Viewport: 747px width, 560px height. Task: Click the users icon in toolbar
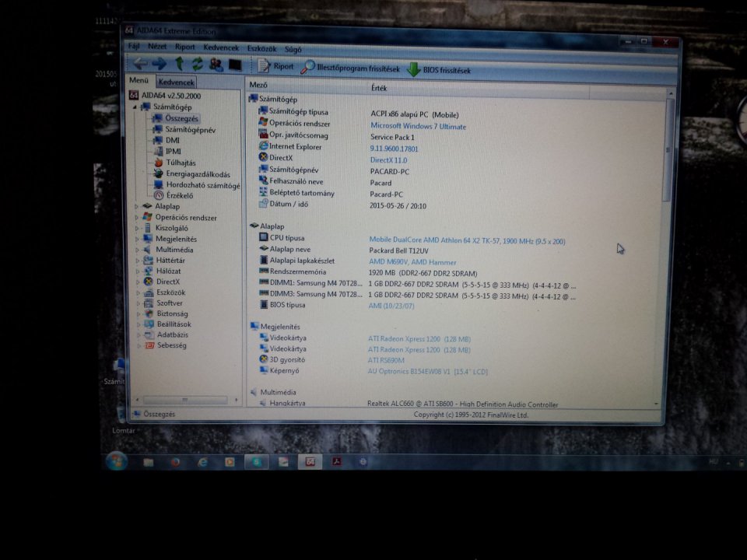[216, 65]
